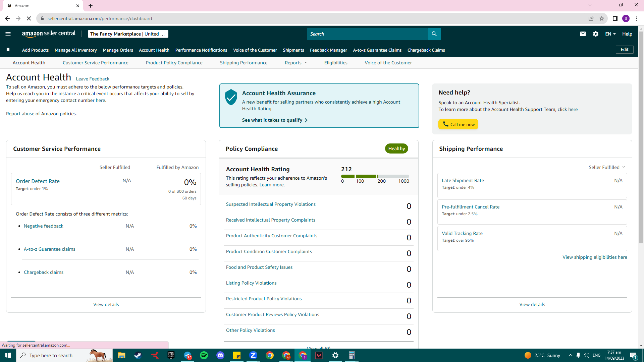Open the notifications center icon

click(x=633, y=356)
